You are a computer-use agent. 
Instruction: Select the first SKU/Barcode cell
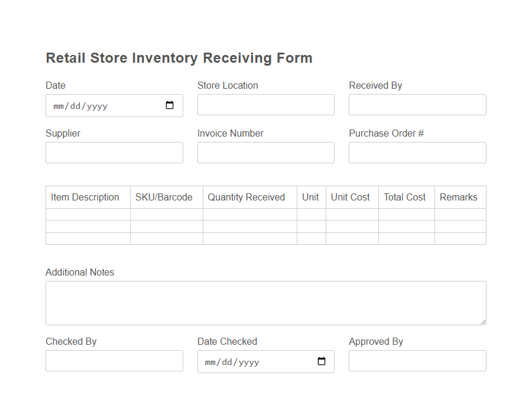tap(166, 214)
